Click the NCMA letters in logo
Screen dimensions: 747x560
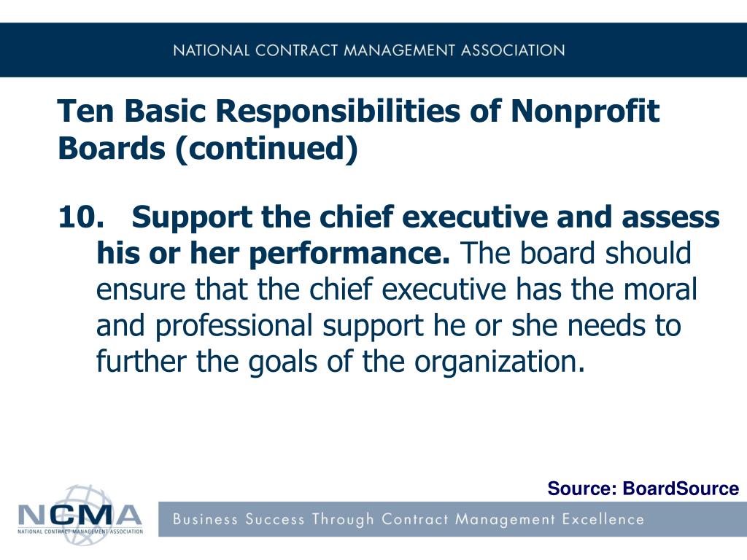click(80, 516)
